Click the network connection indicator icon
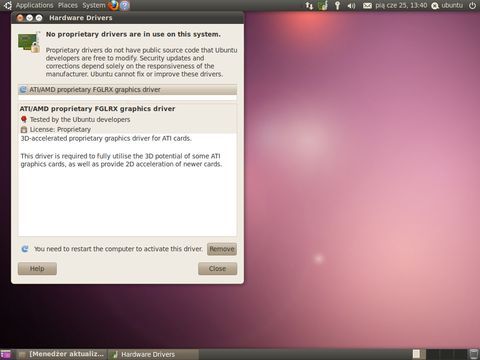Image resolution: width=480 pixels, height=360 pixels. (x=309, y=5)
